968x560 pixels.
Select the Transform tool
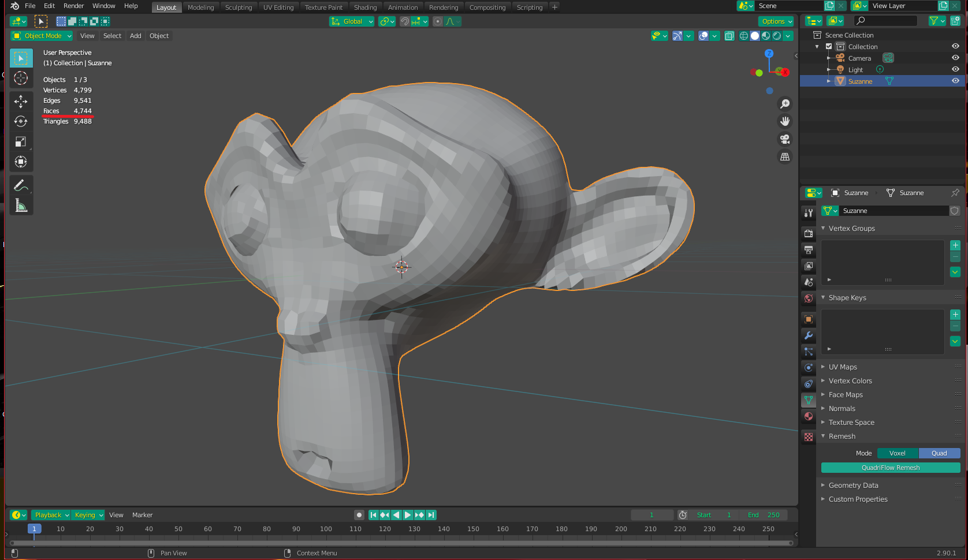pyautogui.click(x=21, y=162)
